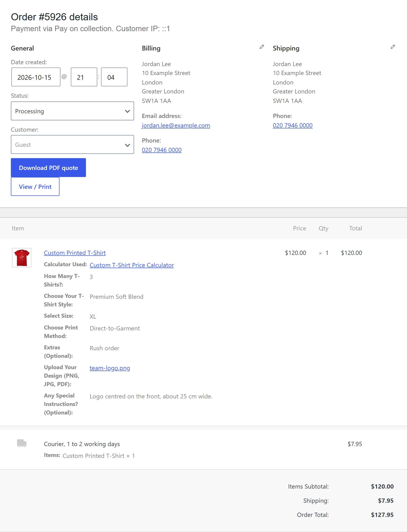
Task: Edit the Shipping address with pencil icon
Action: (x=393, y=47)
